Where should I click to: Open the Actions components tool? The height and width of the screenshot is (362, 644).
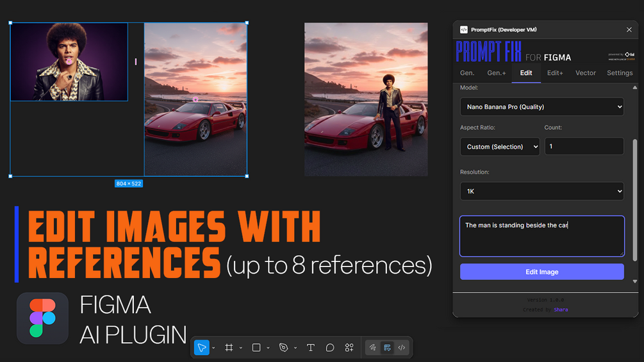point(349,348)
